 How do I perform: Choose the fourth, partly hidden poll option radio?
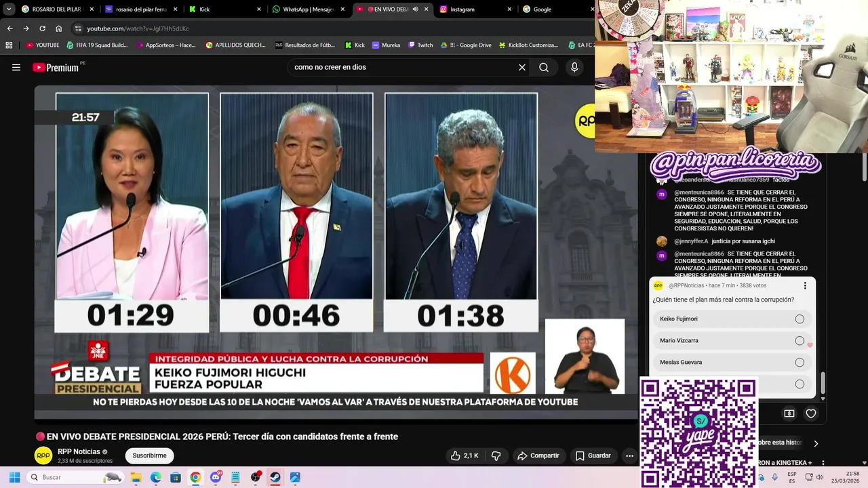pyautogui.click(x=800, y=384)
